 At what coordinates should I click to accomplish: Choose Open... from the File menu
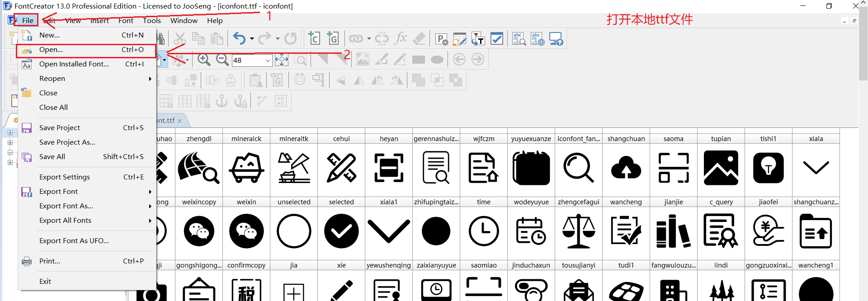[87, 50]
